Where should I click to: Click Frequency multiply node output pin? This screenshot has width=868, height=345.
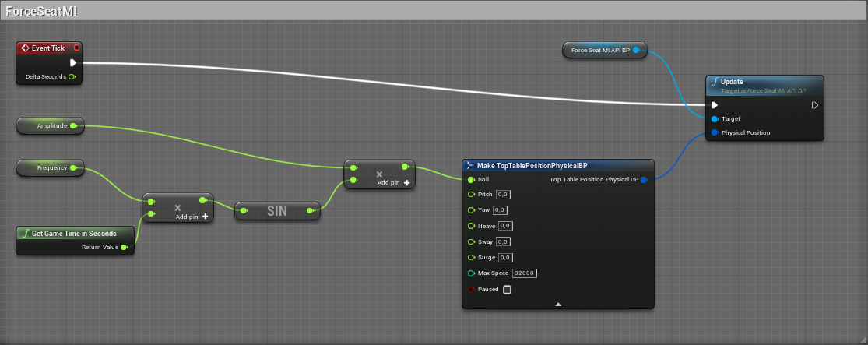pyautogui.click(x=202, y=200)
